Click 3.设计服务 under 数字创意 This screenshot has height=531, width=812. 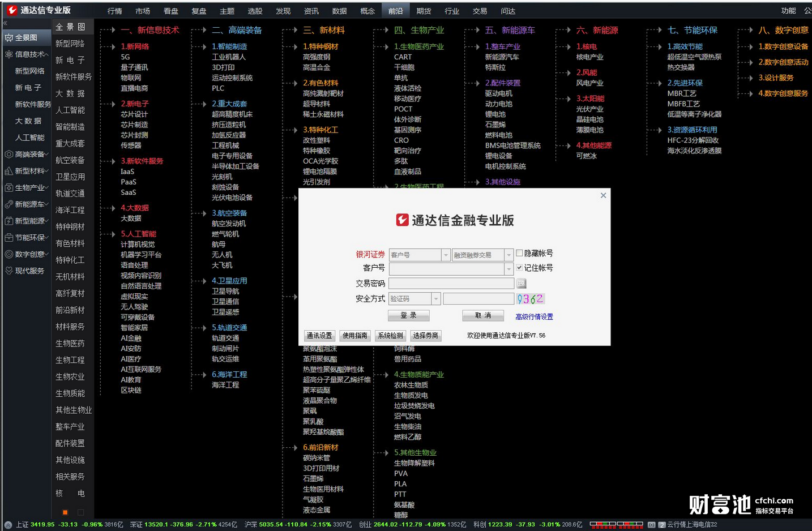(x=776, y=78)
